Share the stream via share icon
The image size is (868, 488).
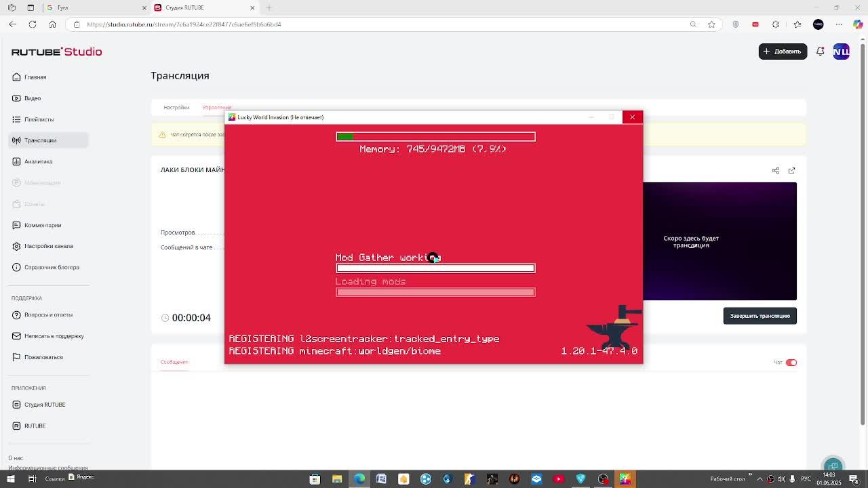coord(776,171)
